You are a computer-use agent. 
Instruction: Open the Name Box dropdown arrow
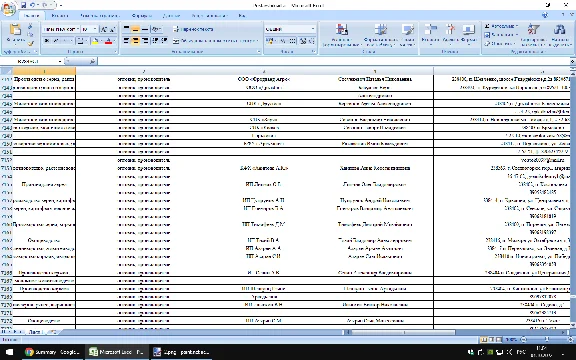60,61
